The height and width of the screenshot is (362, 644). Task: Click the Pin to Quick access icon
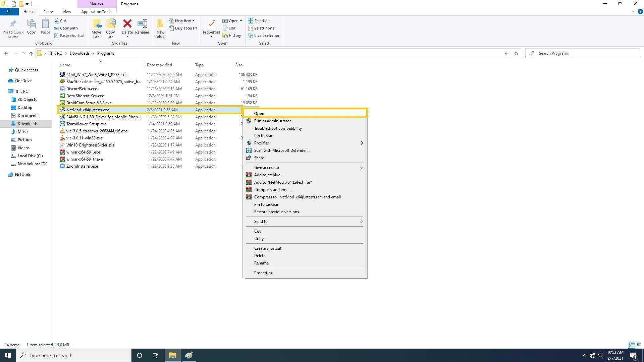13,24
